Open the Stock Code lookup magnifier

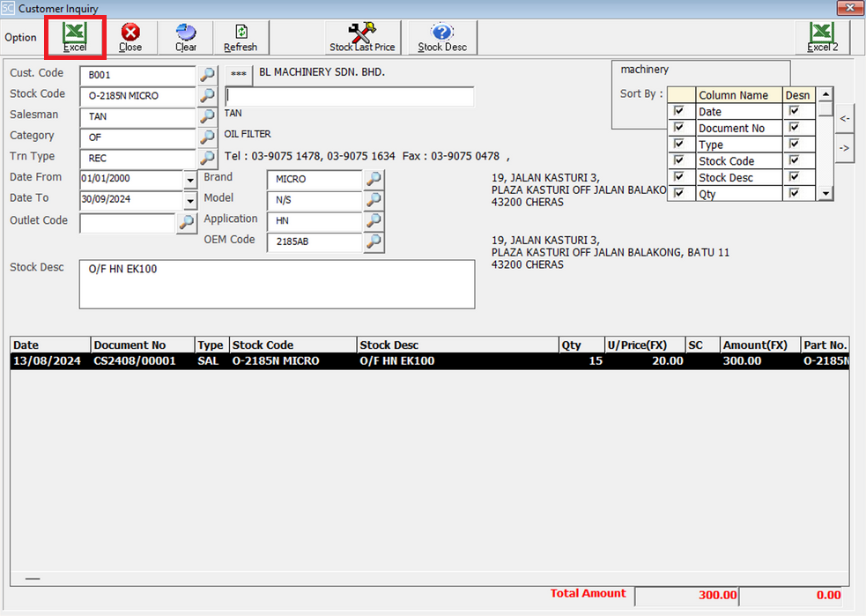(x=207, y=95)
